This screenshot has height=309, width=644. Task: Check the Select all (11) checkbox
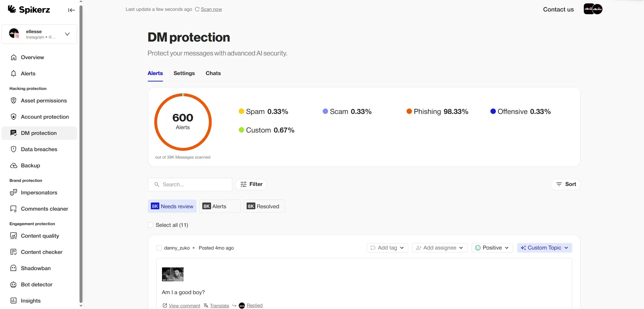click(x=150, y=225)
